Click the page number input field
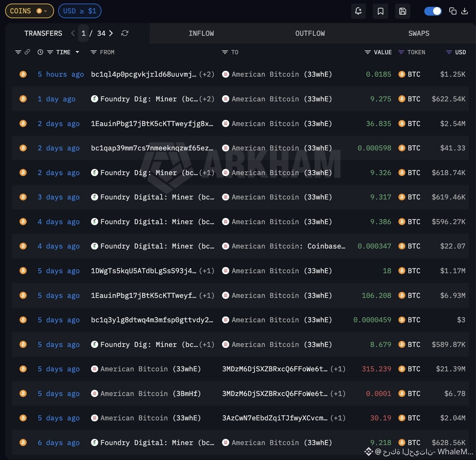476x460 pixels. (x=84, y=33)
